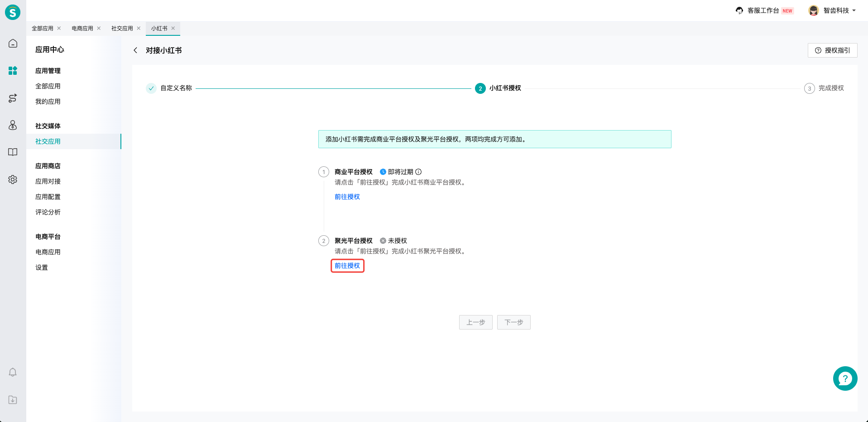868x422 pixels.
Task: Click the Sobot S logo icon
Action: coord(13,12)
